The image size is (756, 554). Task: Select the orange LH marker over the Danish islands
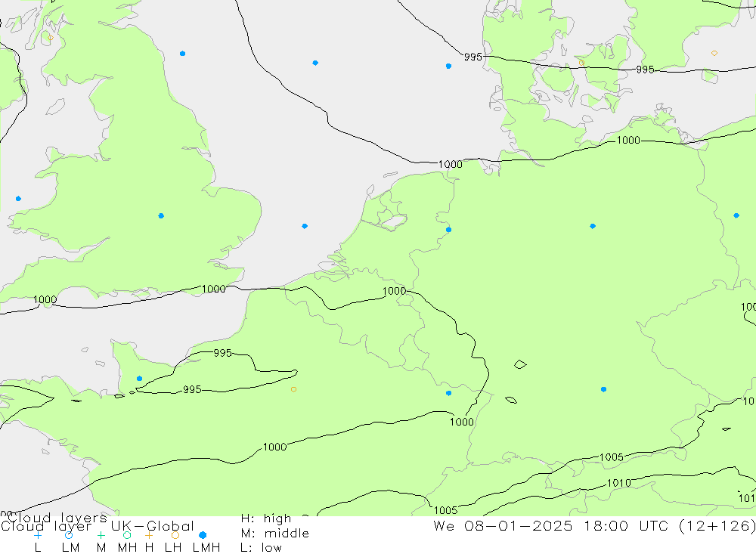581,63
